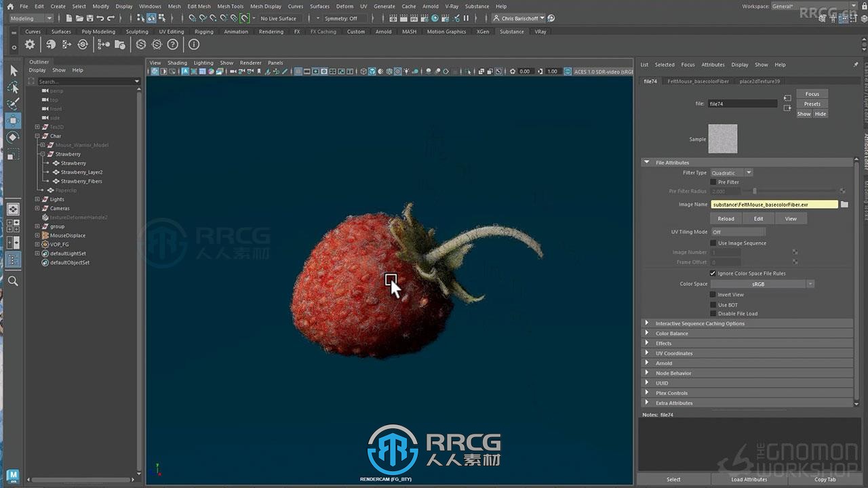Enable Disable File Load checkbox
Screen dimensions: 868x488
[713, 314]
